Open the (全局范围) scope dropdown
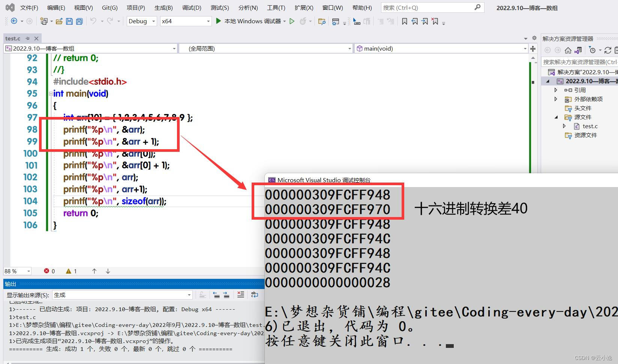The image size is (618, 364). pos(266,48)
